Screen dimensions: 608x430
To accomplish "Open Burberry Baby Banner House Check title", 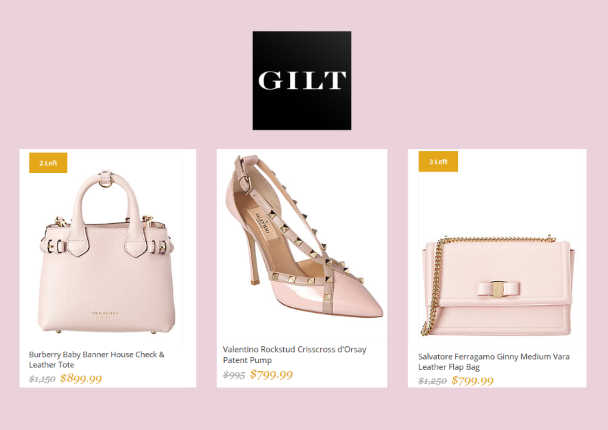I will pyautogui.click(x=97, y=359).
